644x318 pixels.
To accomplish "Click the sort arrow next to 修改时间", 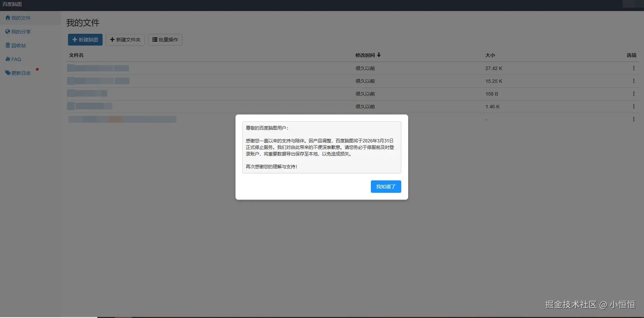I will click(379, 55).
